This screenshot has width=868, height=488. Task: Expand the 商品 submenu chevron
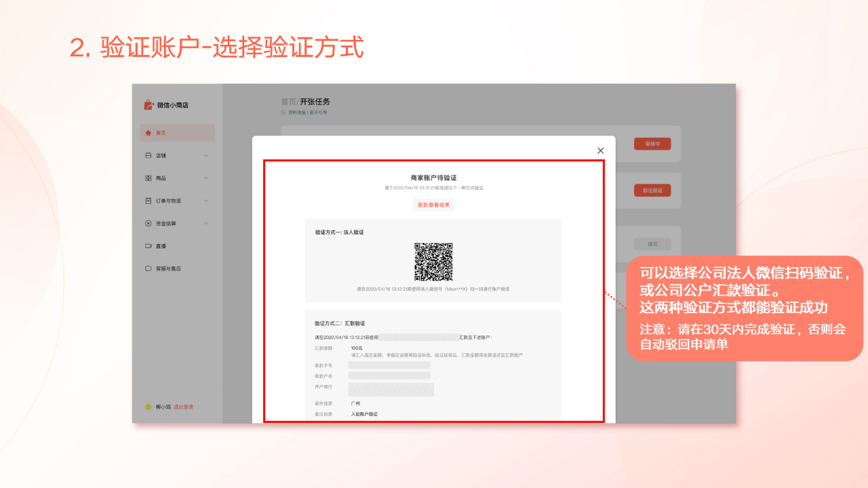pyautogui.click(x=206, y=178)
